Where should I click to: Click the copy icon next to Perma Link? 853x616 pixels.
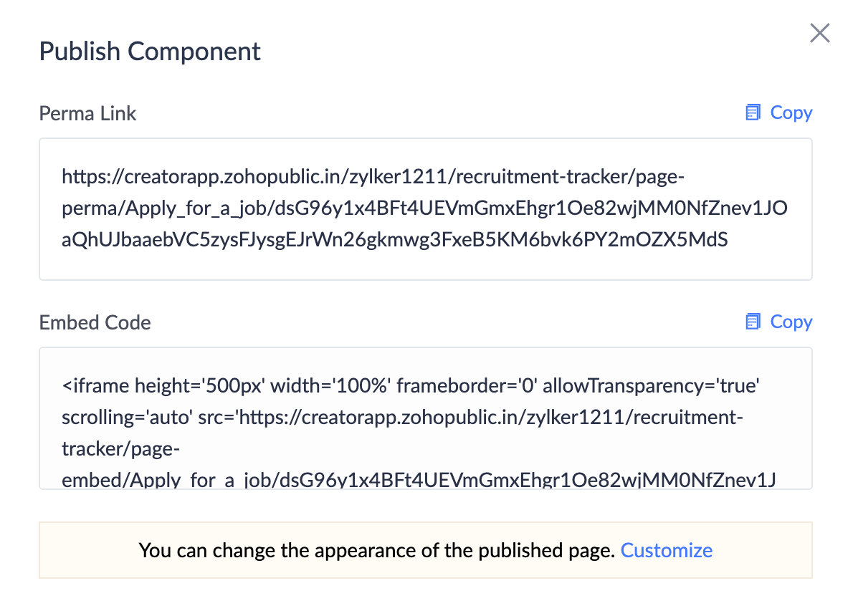click(753, 113)
